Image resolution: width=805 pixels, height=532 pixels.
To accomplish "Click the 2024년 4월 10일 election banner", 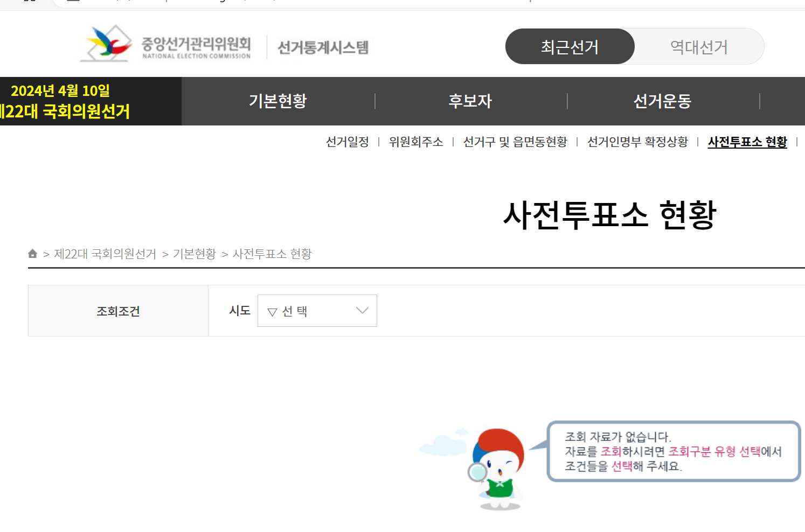I will [x=62, y=101].
